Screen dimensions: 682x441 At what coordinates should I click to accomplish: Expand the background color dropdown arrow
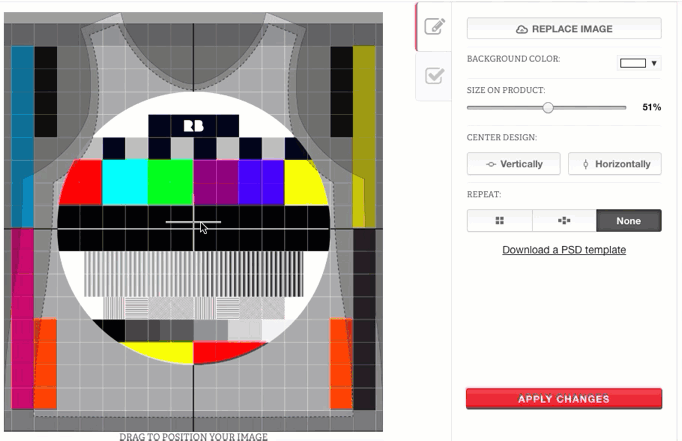pos(654,63)
